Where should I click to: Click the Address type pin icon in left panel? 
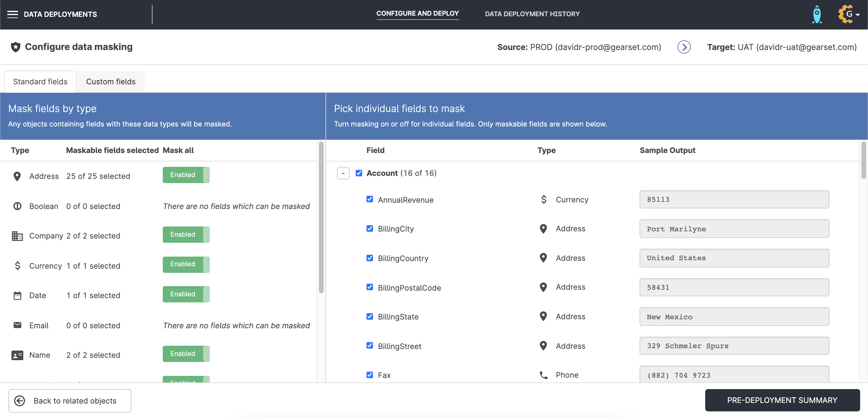click(x=17, y=176)
